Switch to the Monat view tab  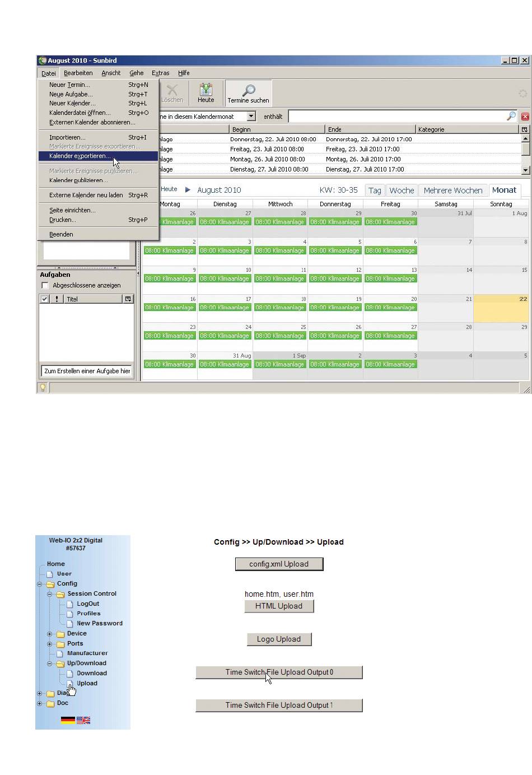click(504, 190)
